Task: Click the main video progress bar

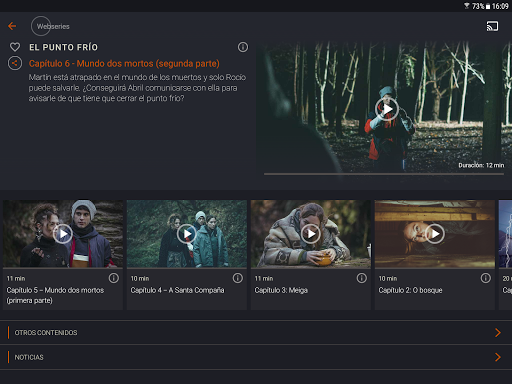Action: 384,174
